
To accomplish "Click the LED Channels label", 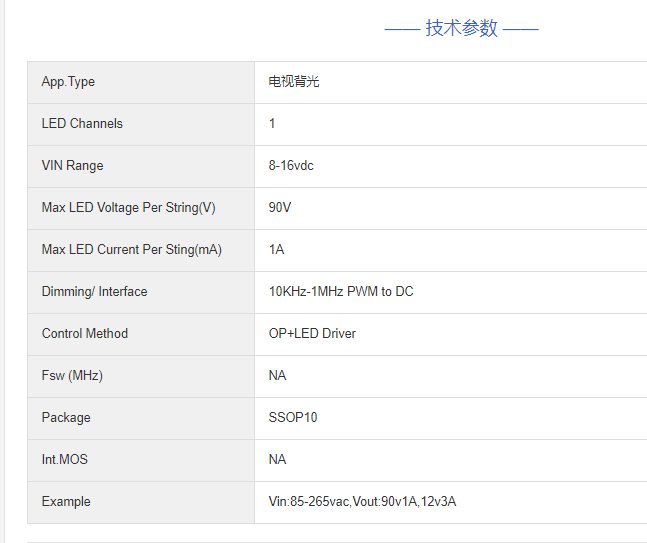I will (x=82, y=124).
